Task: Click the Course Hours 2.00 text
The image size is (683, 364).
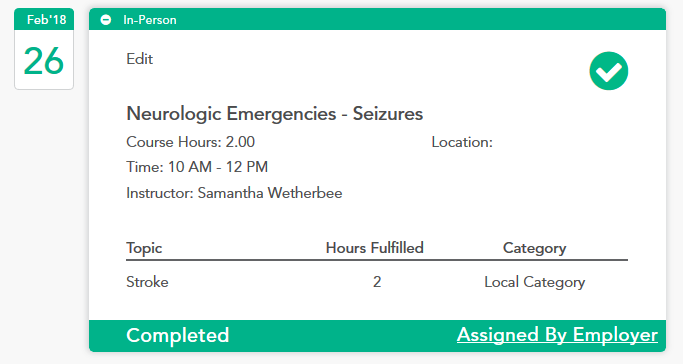Action: (190, 142)
